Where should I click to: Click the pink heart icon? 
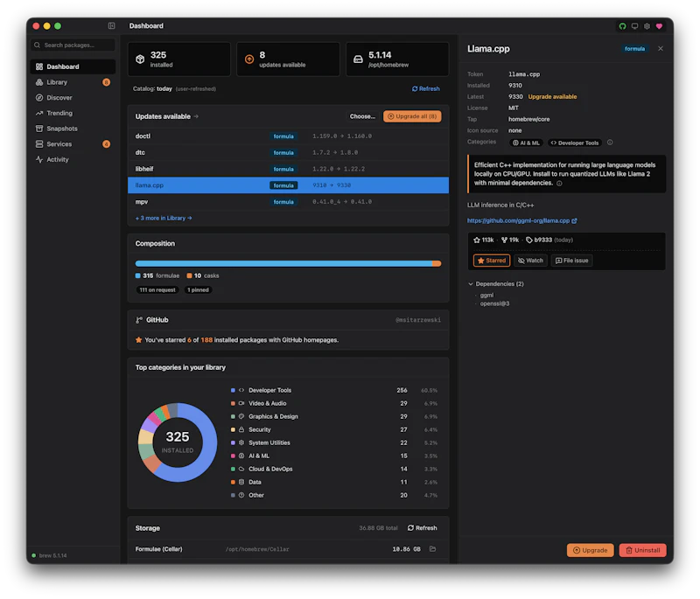(659, 26)
